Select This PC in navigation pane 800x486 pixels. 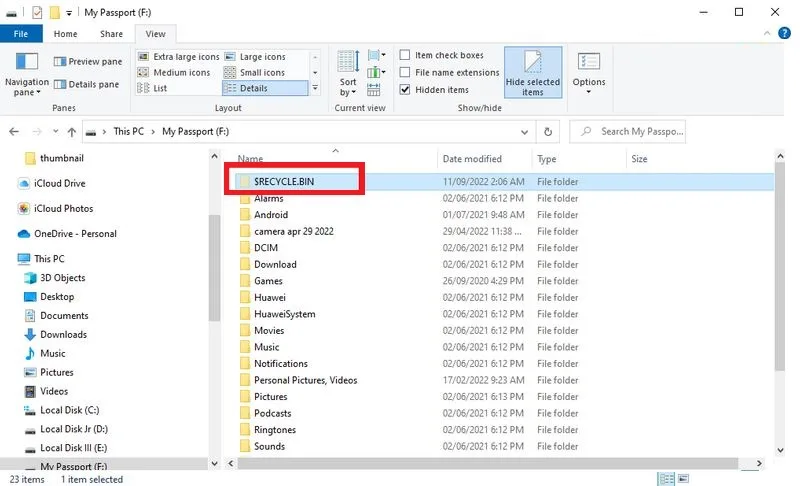[x=49, y=259]
